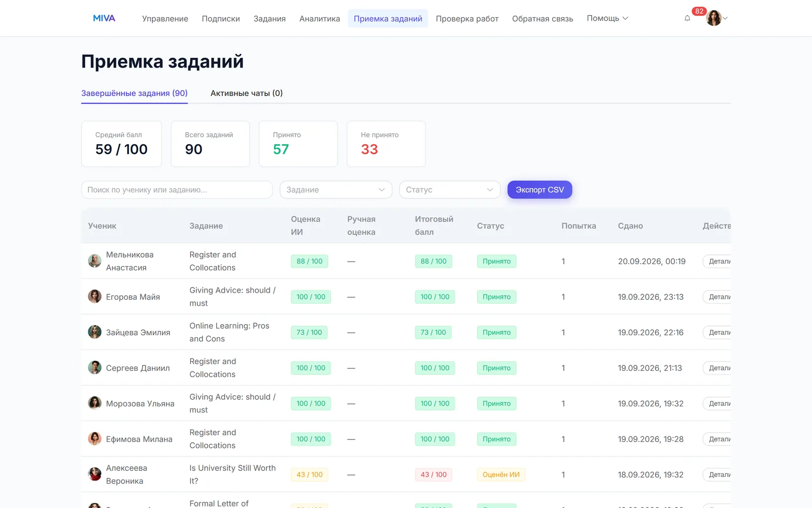Expand the Помощь menu

coord(607,18)
